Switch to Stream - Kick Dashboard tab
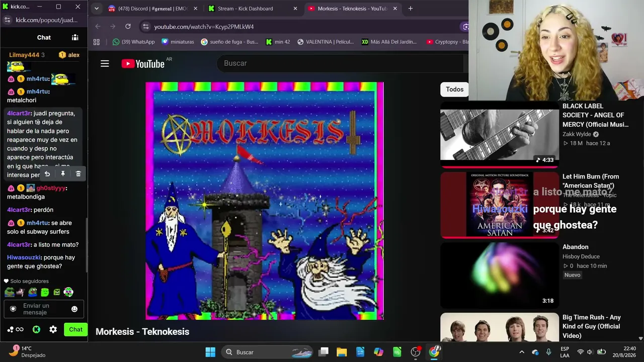 point(253,9)
